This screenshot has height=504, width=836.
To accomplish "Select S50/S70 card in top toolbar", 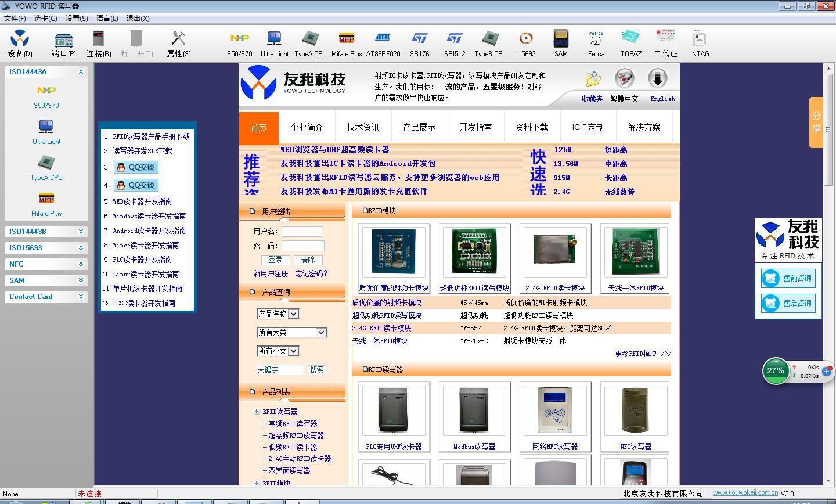I will pos(240,44).
